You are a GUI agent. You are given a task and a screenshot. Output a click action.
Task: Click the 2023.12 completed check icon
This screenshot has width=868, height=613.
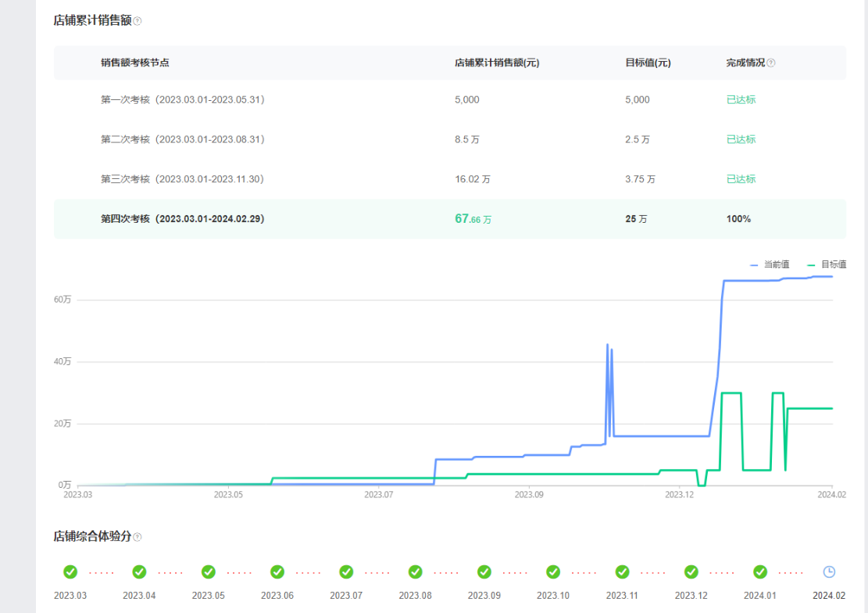[x=691, y=572]
